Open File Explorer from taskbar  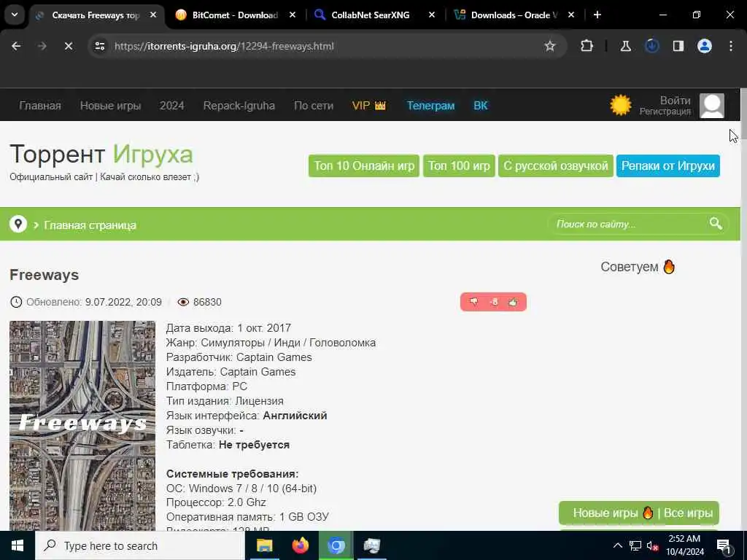click(x=264, y=545)
